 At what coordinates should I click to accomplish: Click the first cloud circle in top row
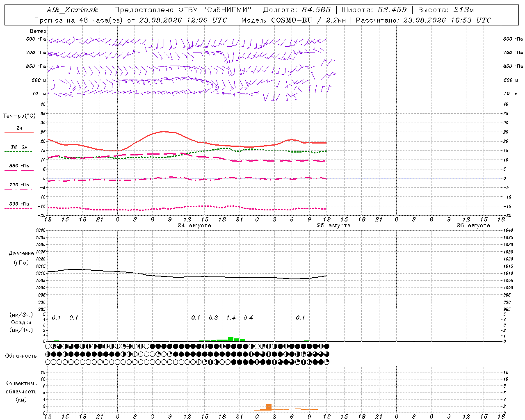tap(48, 346)
